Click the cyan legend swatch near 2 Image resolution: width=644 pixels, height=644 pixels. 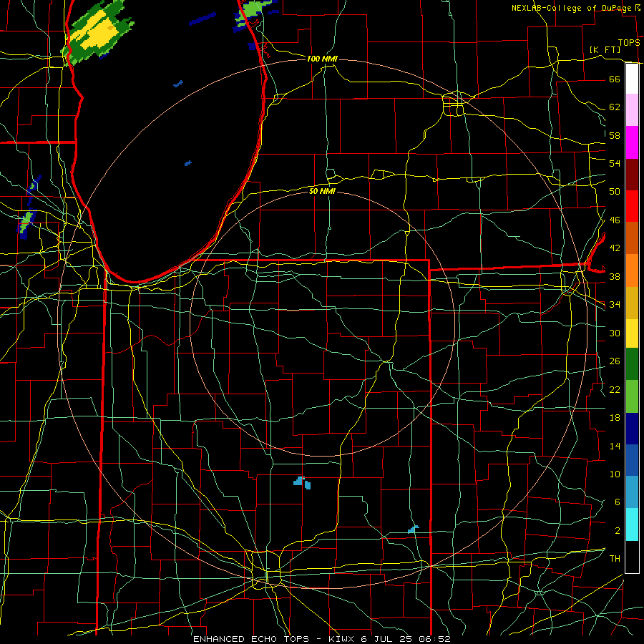632,525
